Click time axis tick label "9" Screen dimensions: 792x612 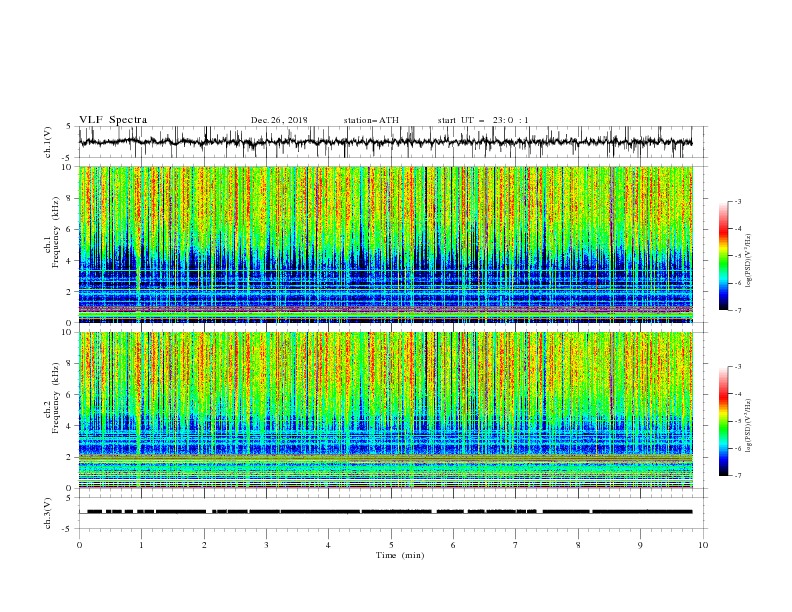tap(640, 545)
